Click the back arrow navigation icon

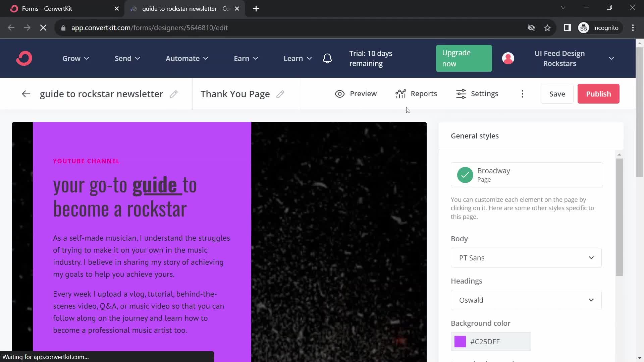25,93
